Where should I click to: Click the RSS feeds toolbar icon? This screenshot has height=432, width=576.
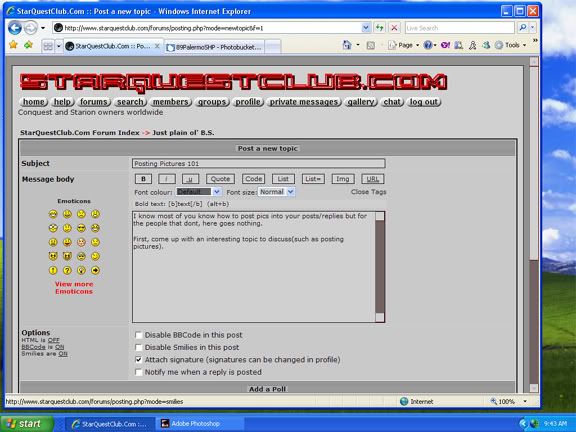[371, 46]
